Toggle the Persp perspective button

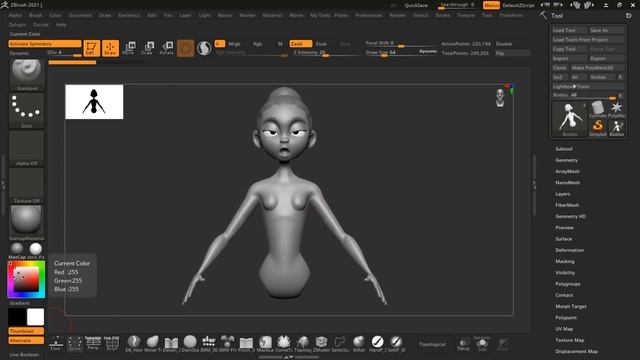point(93,343)
